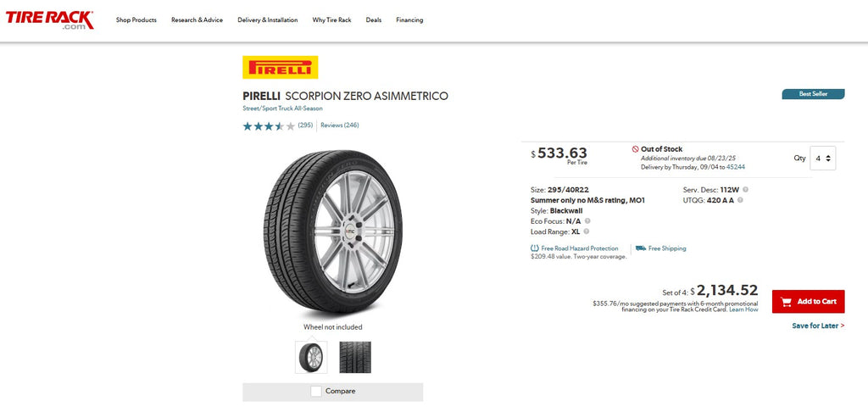868x412 pixels.
Task: Open the Reviews (246) link
Action: pos(339,125)
